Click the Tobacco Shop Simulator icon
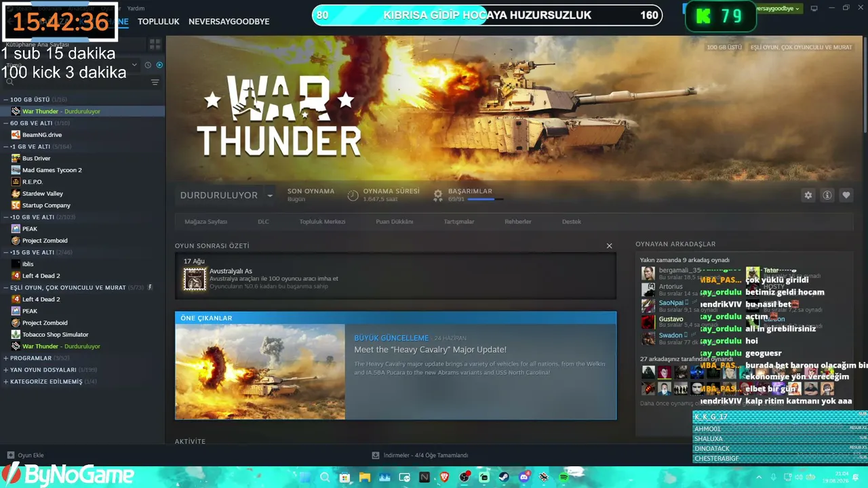Viewport: 868px width, 488px height. pos(16,335)
